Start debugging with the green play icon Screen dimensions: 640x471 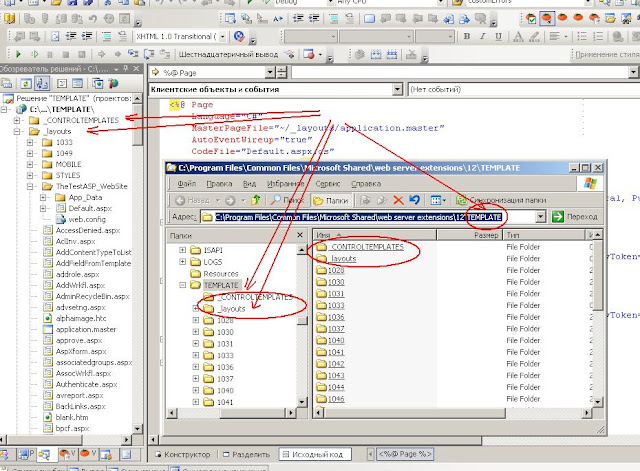click(x=18, y=54)
